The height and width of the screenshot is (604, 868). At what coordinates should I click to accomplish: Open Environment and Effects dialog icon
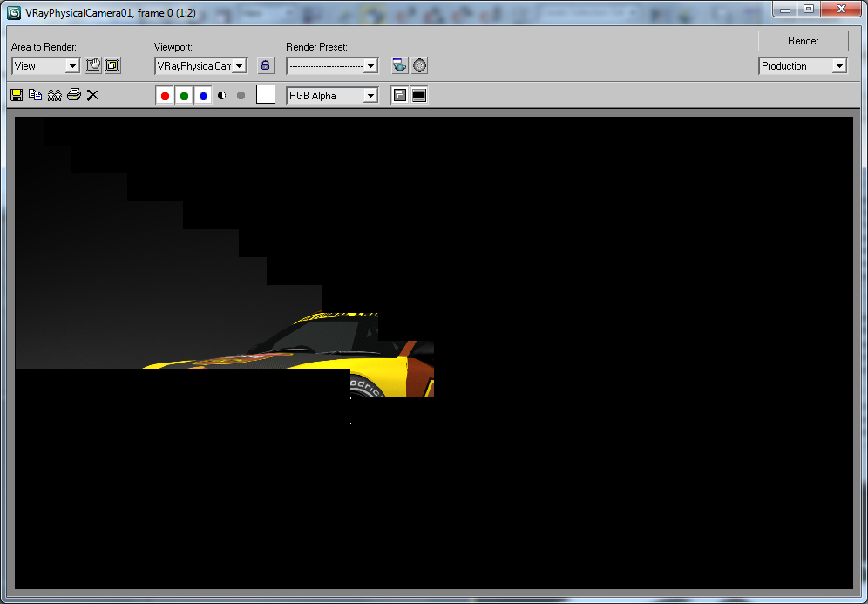(419, 65)
